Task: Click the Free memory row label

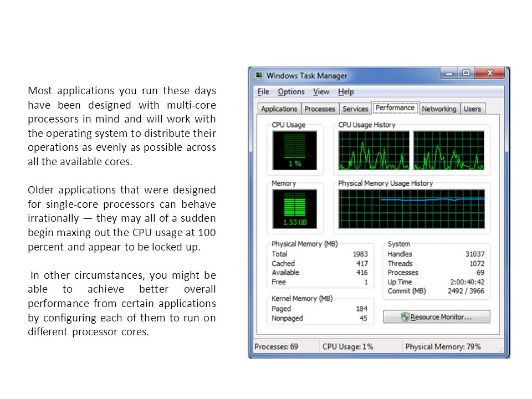Action: (x=279, y=282)
